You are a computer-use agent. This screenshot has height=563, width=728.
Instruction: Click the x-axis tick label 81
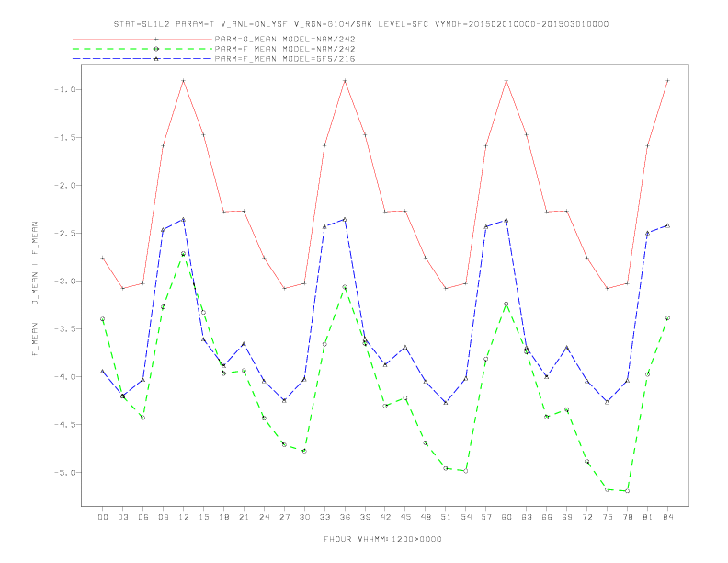point(648,517)
